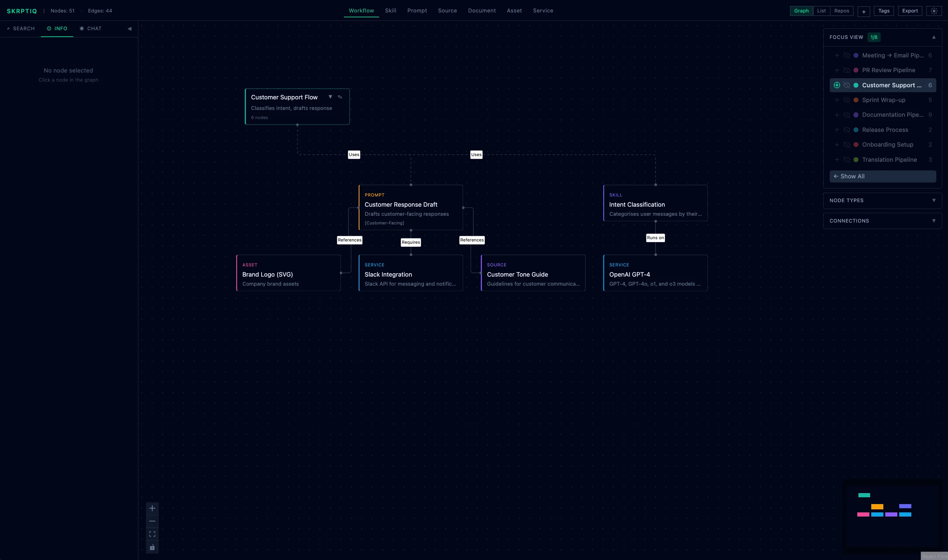Toggle visibility of the PR Review Pipeline workflow
This screenshot has height=560, width=948.
847,70
